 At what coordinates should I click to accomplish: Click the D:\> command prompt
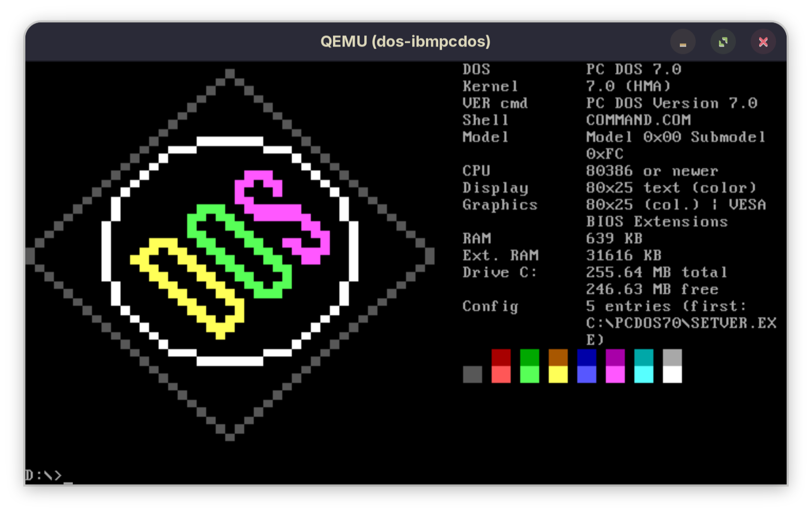coord(43,475)
